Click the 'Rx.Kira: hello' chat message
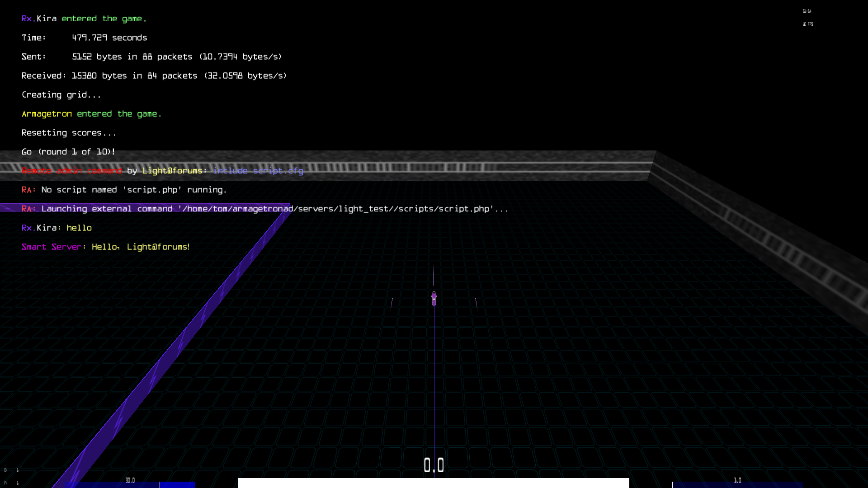This screenshot has width=868, height=488. 57,228
